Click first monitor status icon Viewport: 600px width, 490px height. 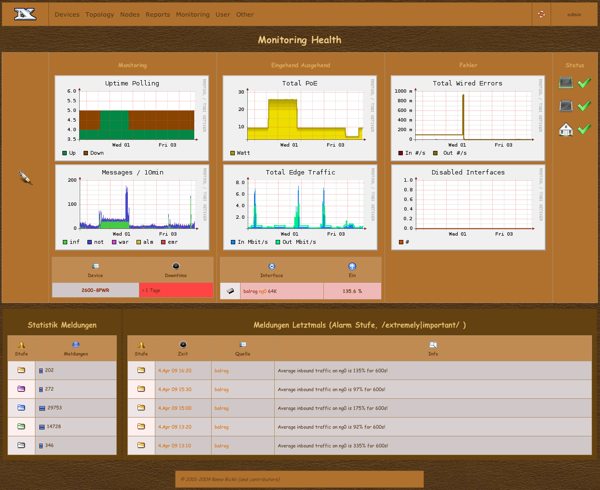pos(566,83)
